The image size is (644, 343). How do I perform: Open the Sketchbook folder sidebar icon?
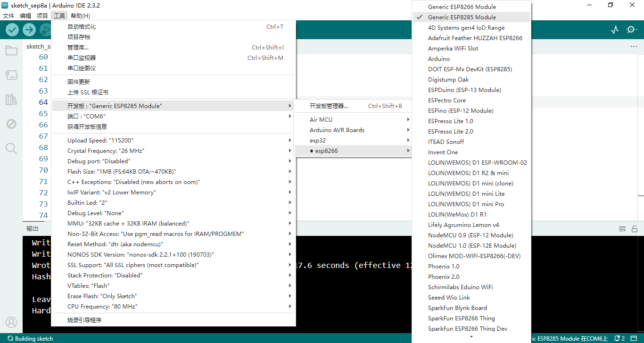point(11,50)
